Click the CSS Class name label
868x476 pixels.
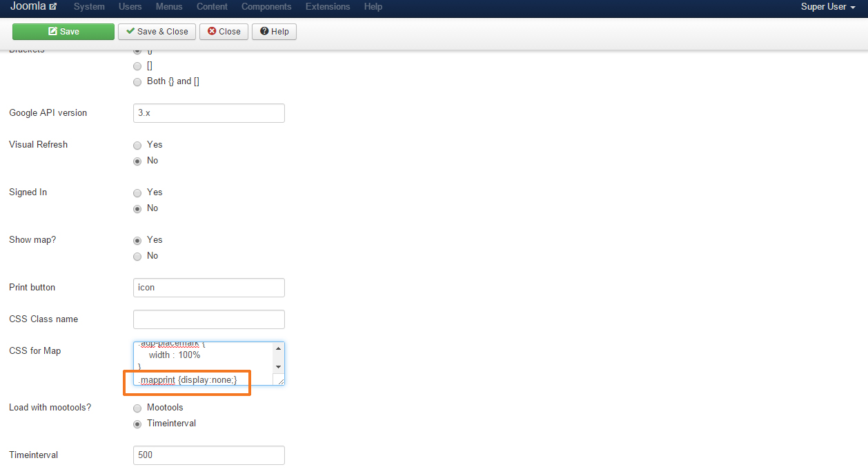click(x=43, y=319)
